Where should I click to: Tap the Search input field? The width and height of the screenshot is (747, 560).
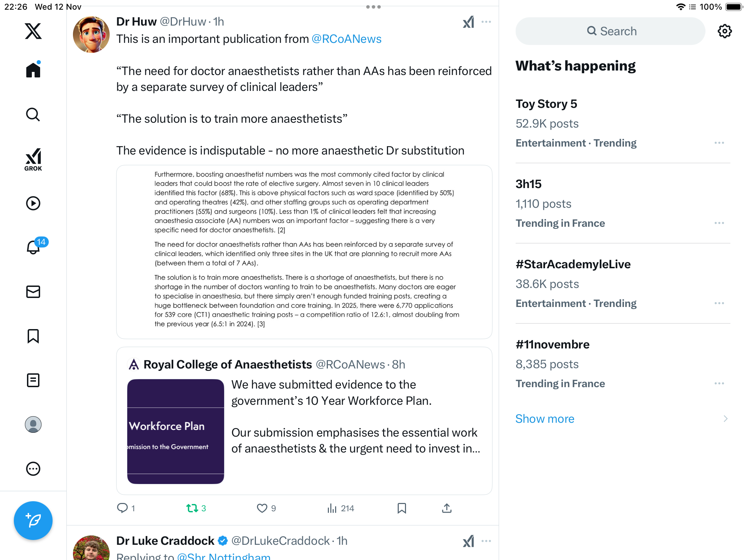click(x=610, y=31)
